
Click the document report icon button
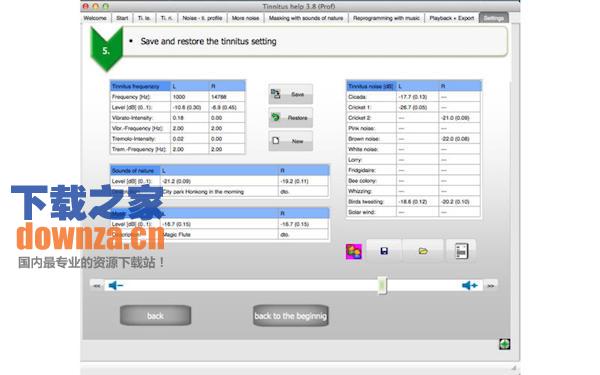click(x=461, y=251)
